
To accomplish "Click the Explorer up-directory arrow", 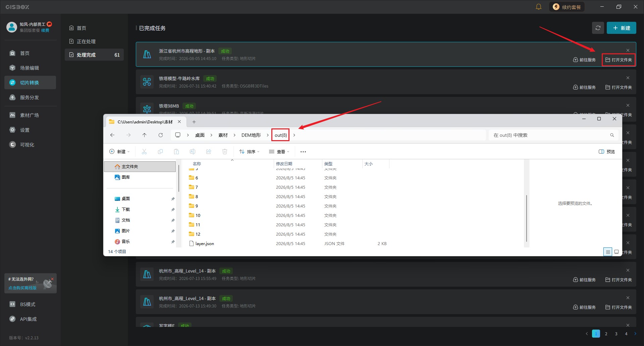I will (x=145, y=135).
